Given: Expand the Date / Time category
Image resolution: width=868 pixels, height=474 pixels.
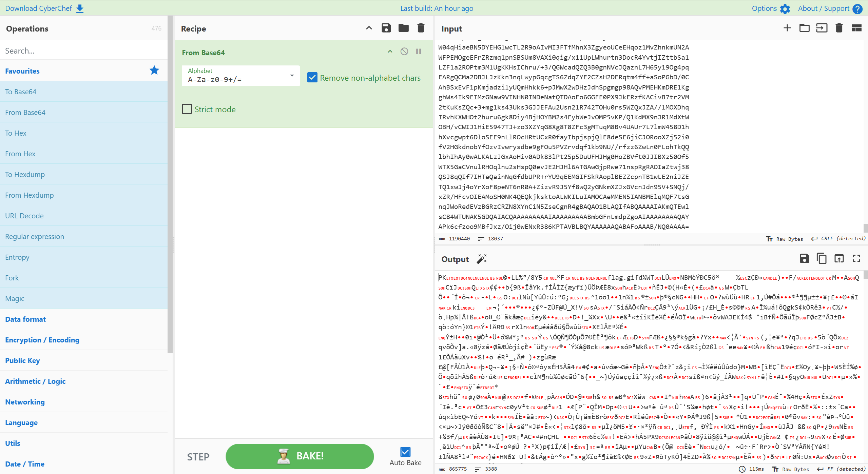Looking at the screenshot, I should click(84, 464).
